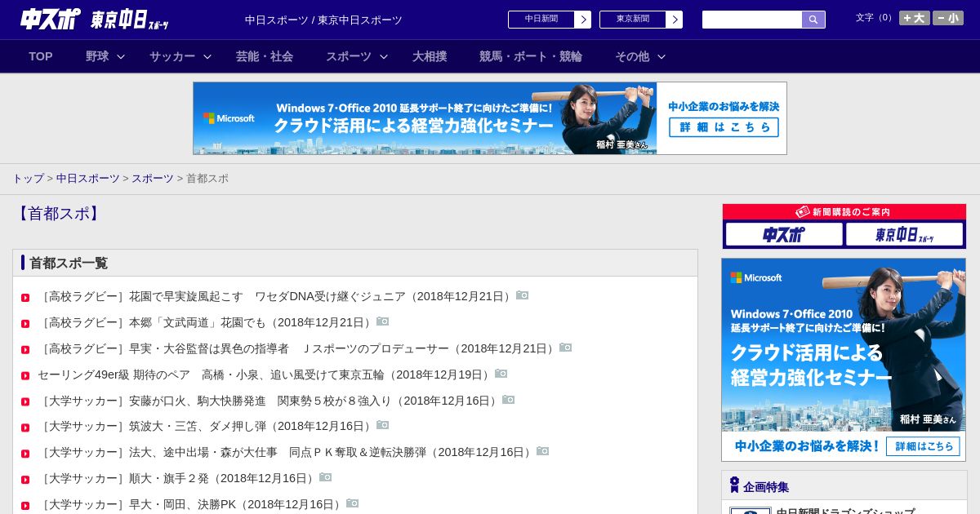Go to スポーツ in the breadcrumb

pyautogui.click(x=153, y=178)
